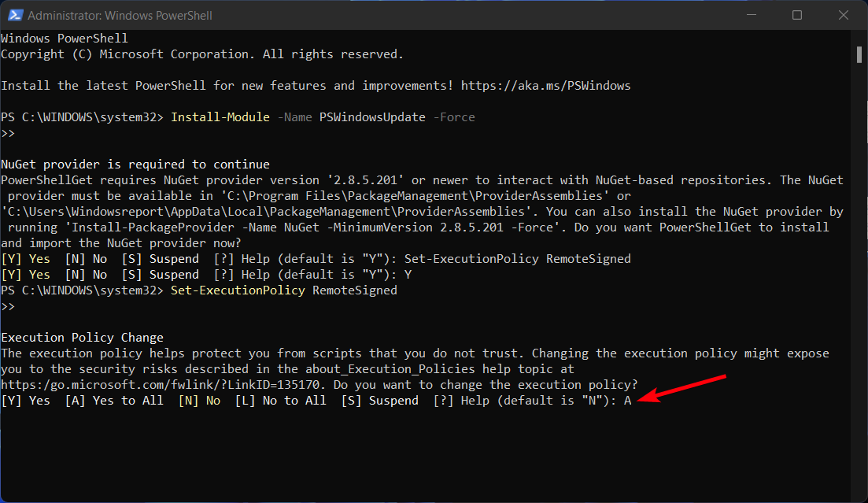Click the PSWindowsUpdate module name
This screenshot has height=503, width=868.
pyautogui.click(x=373, y=117)
